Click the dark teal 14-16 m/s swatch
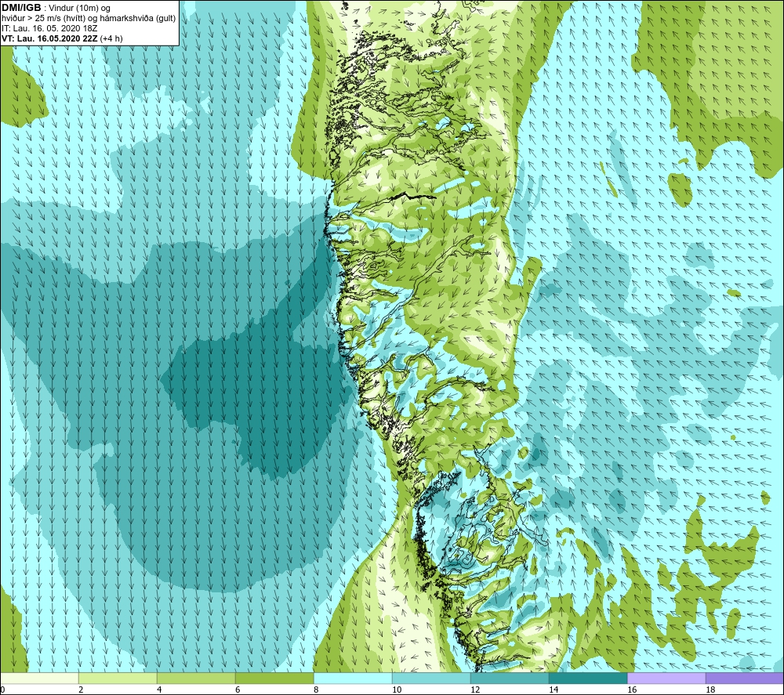This screenshot has width=784, height=695. point(588,678)
